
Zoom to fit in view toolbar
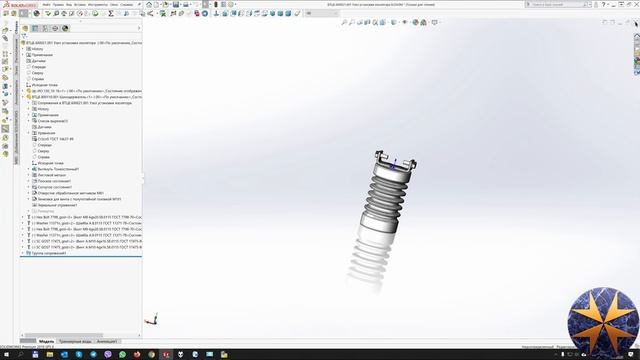point(344,22)
